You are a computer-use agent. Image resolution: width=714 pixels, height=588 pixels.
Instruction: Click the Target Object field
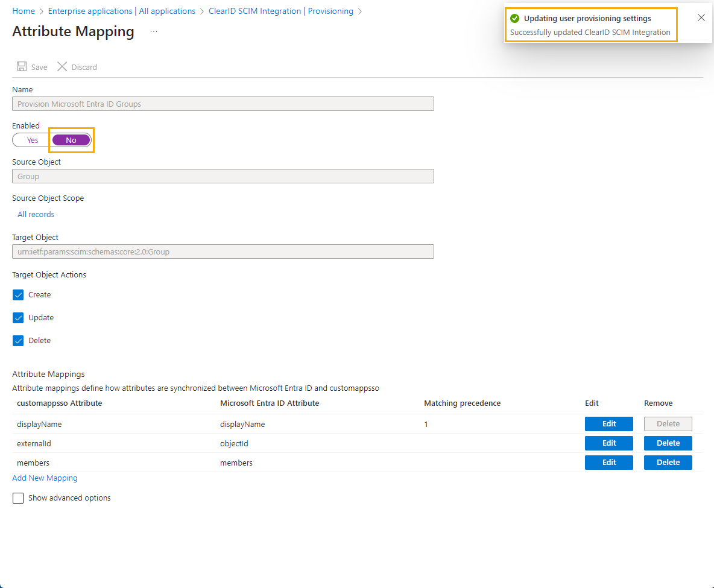point(223,251)
